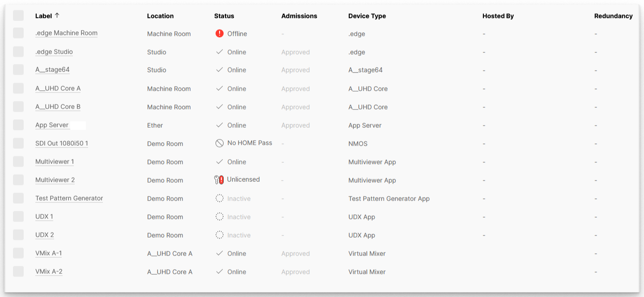Sort the table by Status header
This screenshot has width=644, height=297.
224,16
